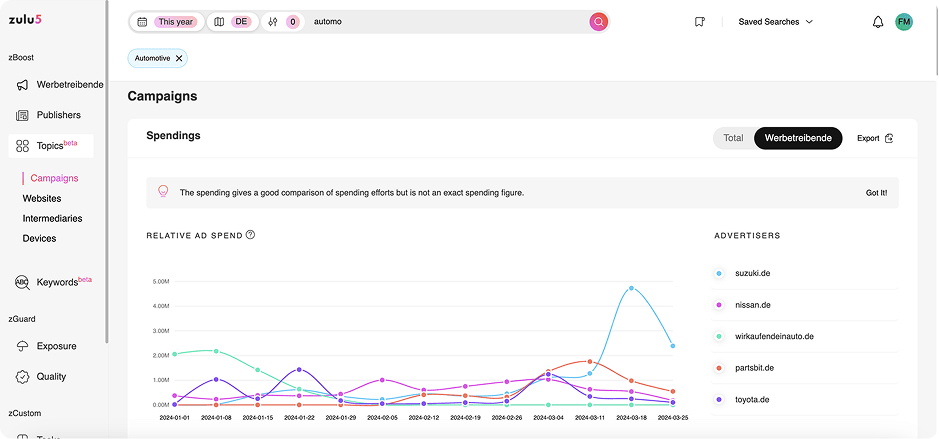Switch spendings view to Total

pos(733,138)
